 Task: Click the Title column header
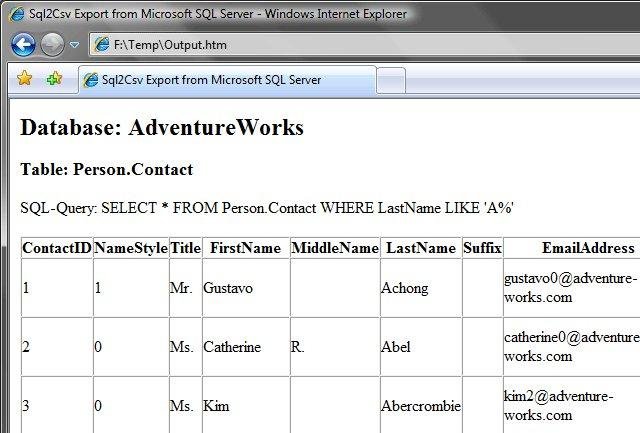186,248
